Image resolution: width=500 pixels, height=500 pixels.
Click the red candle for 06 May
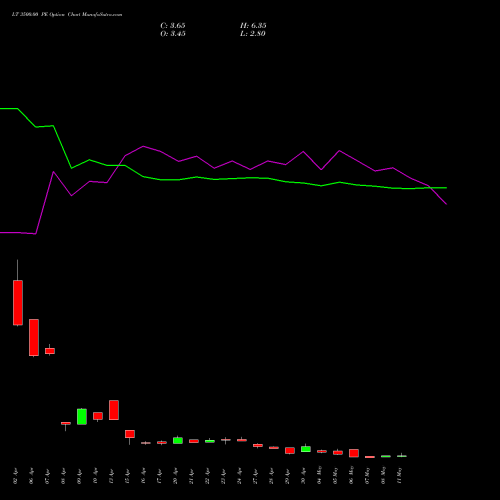pyautogui.click(x=354, y=453)
